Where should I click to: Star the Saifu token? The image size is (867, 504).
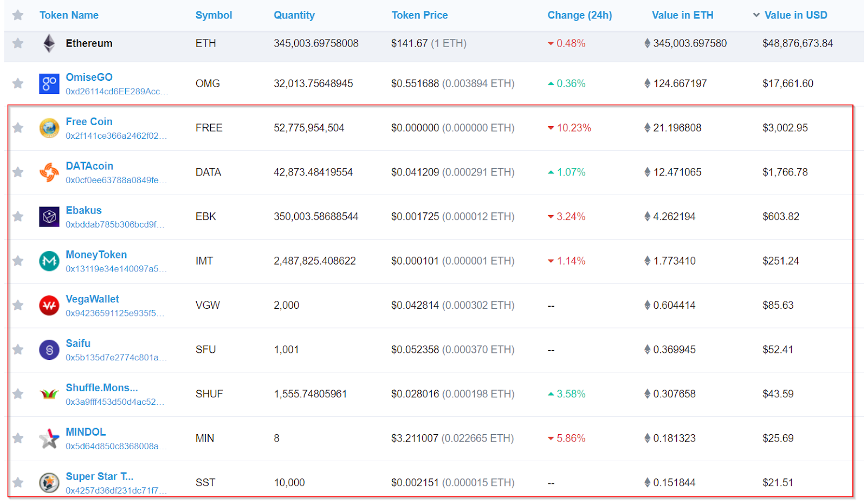coord(18,350)
